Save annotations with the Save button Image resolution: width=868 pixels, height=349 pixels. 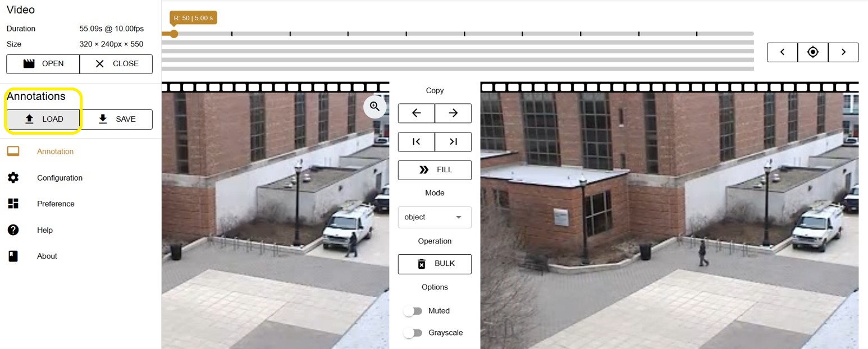click(117, 120)
